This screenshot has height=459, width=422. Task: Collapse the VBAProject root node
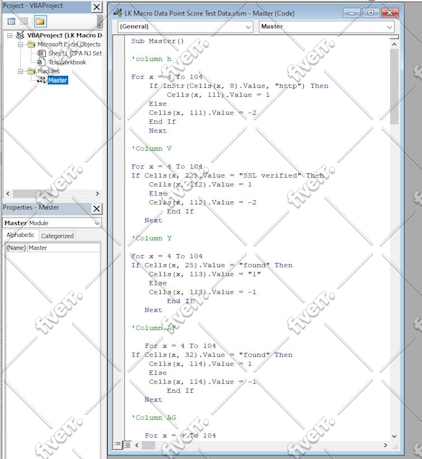point(10,35)
